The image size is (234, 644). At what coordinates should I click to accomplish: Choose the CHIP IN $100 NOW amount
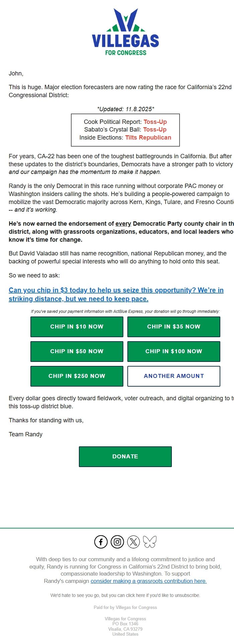pyautogui.click(x=173, y=351)
